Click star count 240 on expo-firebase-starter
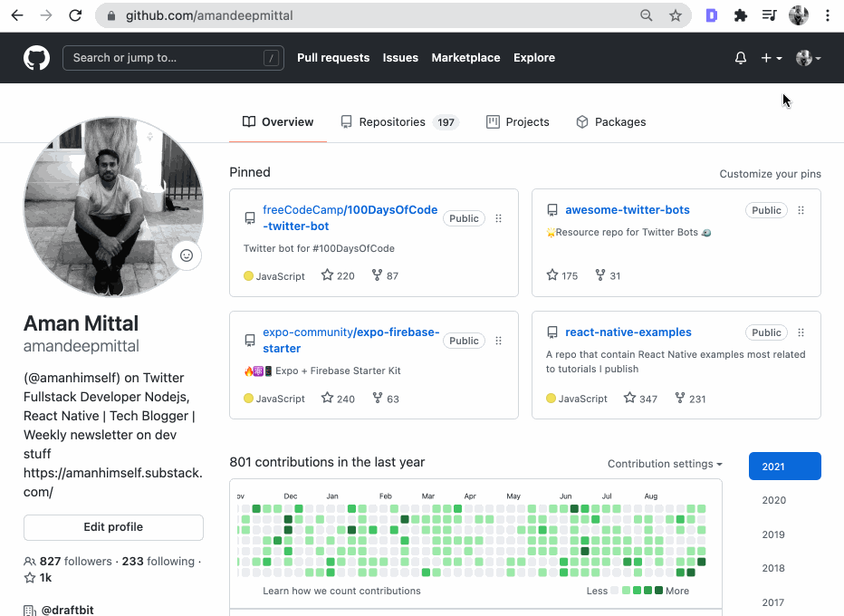 (338, 399)
